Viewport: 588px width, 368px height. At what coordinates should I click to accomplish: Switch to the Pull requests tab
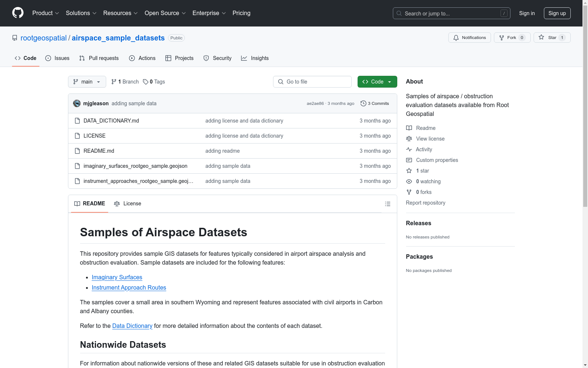coord(99,58)
